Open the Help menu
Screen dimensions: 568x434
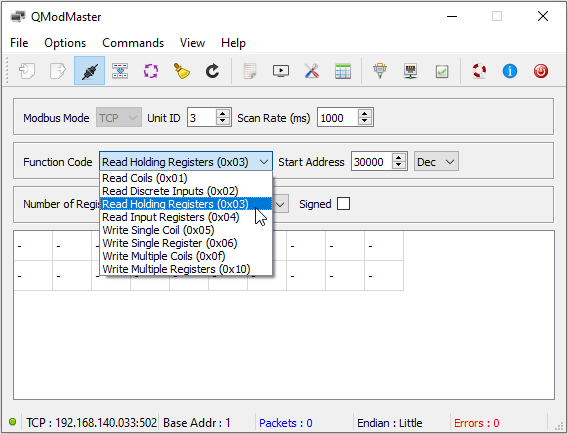point(233,43)
